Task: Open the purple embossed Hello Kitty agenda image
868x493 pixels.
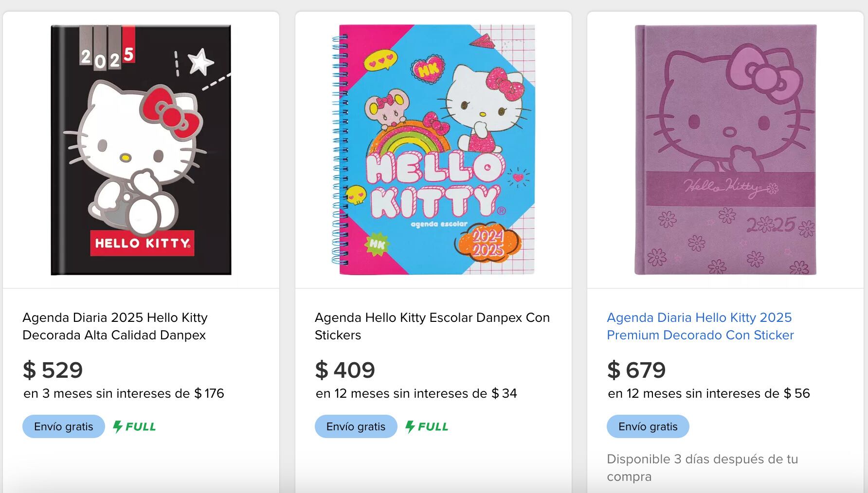Action: (x=725, y=150)
